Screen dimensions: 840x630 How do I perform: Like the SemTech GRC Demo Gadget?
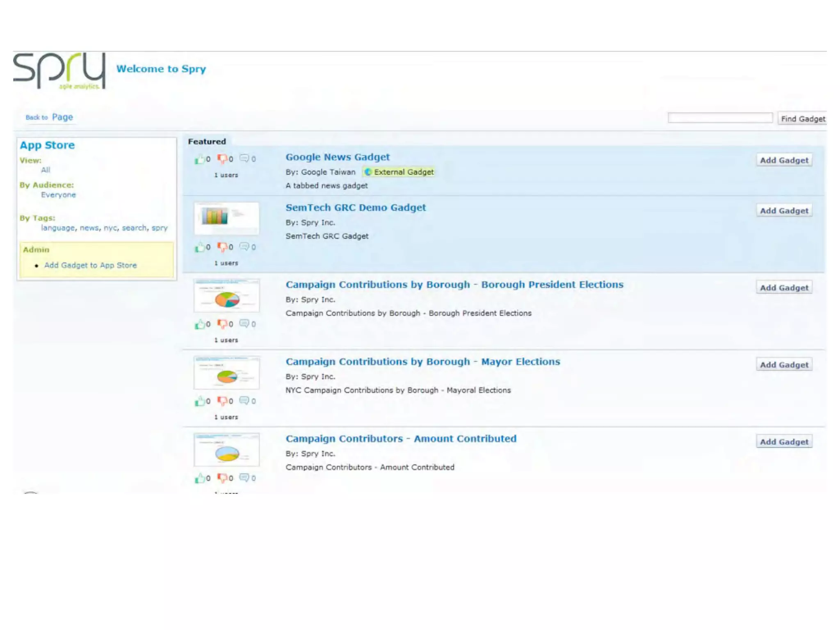point(200,247)
